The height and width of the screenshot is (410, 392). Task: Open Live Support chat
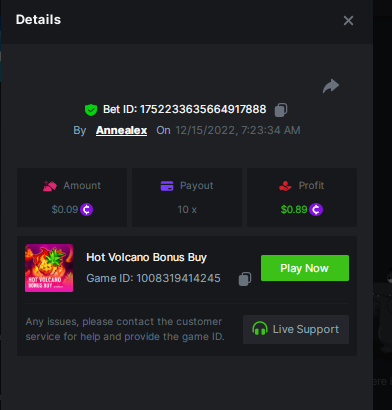pyautogui.click(x=296, y=329)
